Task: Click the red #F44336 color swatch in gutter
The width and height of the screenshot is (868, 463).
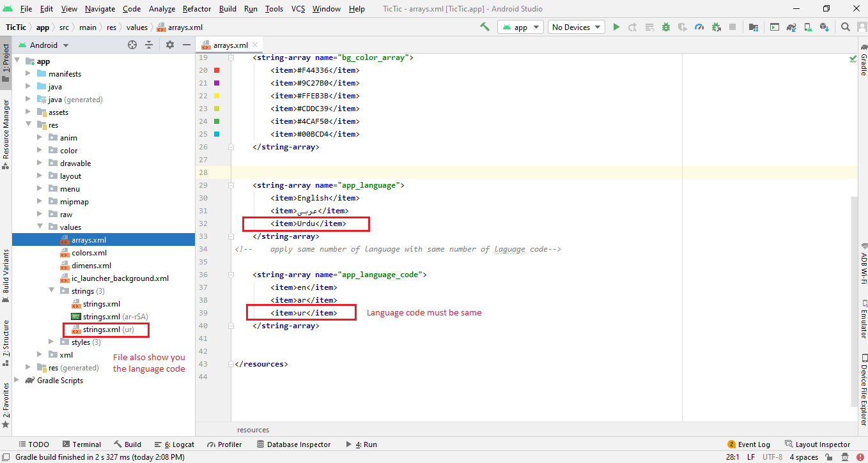Action: (x=217, y=70)
